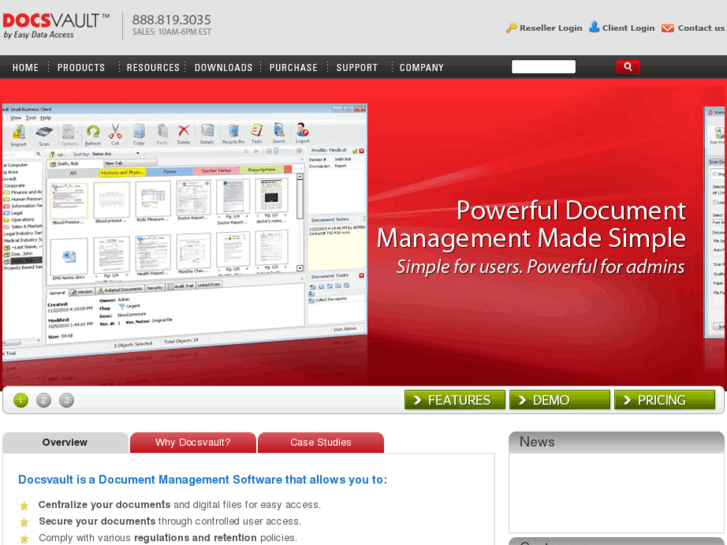
Task: Click the DocsVault logo
Action: [56, 26]
